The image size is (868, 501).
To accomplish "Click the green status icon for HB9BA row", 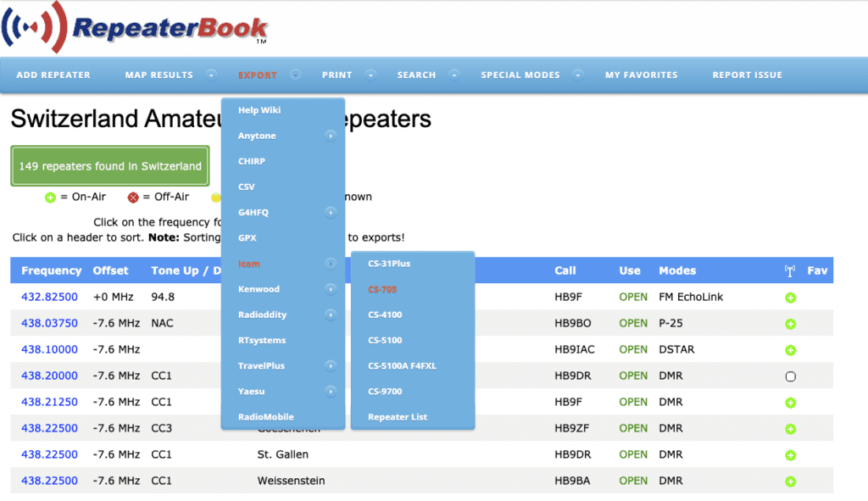I will pyautogui.click(x=790, y=482).
